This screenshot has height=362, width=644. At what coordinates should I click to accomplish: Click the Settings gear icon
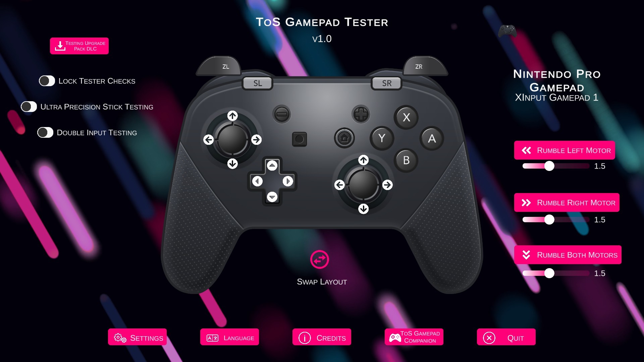click(x=121, y=338)
